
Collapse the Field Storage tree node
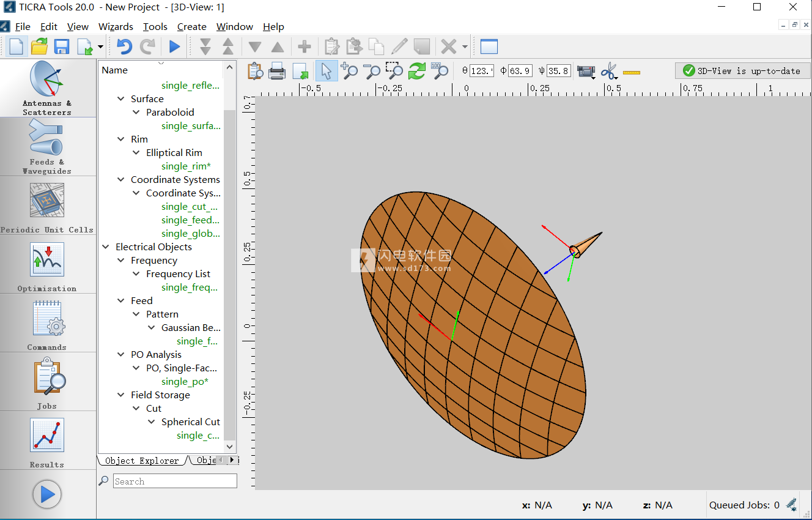(x=121, y=395)
